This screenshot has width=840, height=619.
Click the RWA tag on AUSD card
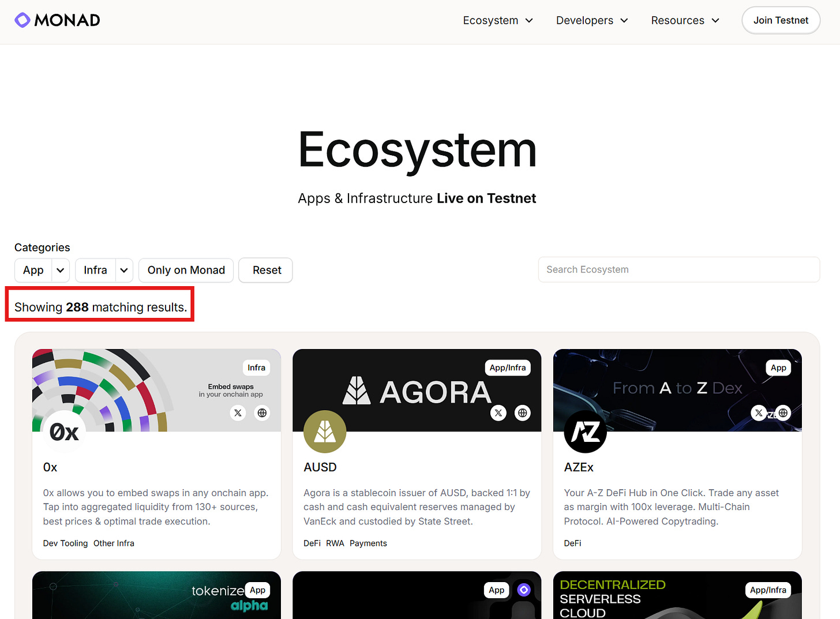335,543
